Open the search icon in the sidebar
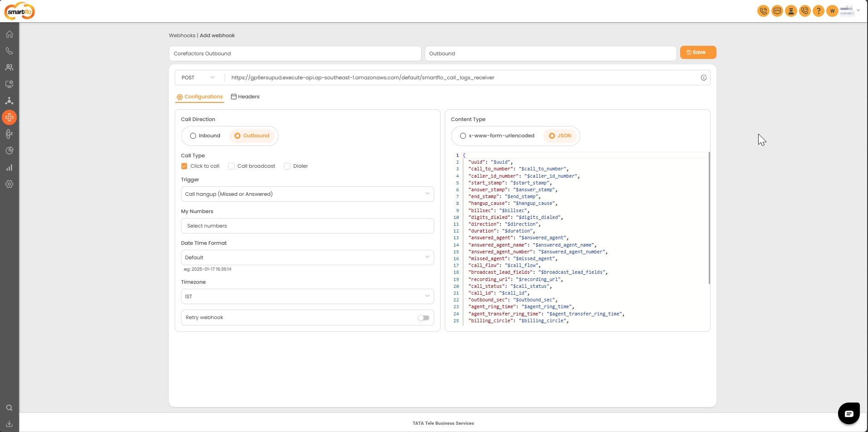 [x=9, y=408]
